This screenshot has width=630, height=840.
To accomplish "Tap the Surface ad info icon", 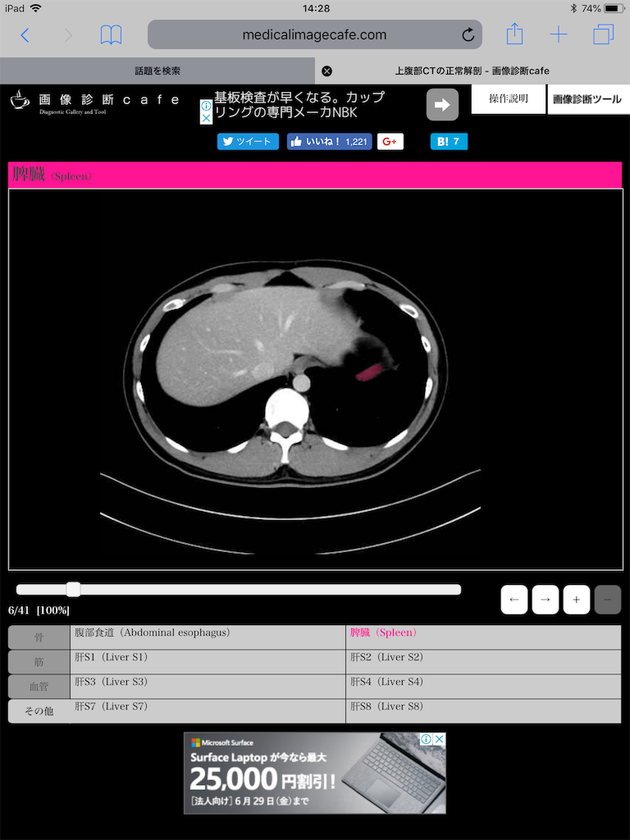I will coord(427,739).
